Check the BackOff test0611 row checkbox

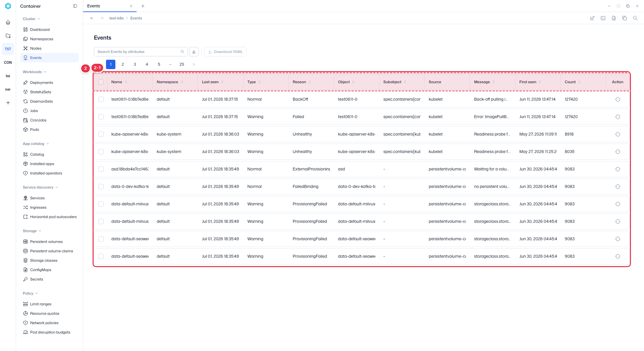click(x=101, y=99)
